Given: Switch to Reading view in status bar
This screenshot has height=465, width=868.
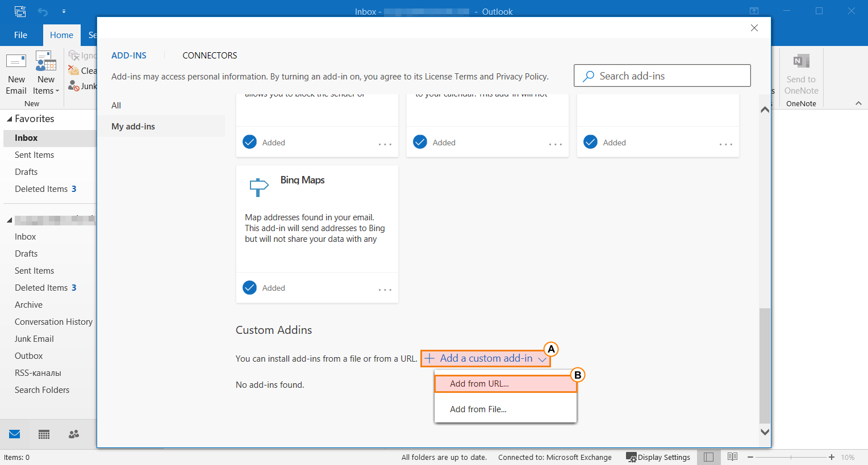Looking at the screenshot, I should click(x=732, y=457).
